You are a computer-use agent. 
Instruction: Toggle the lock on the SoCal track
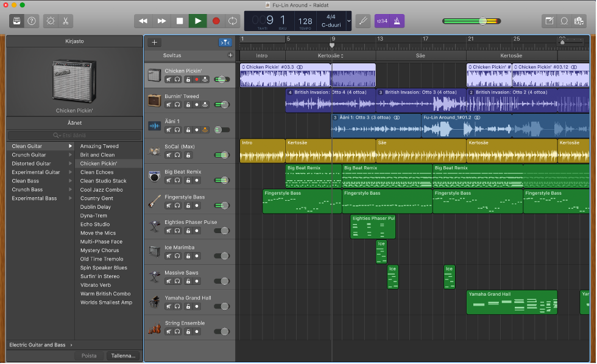click(188, 154)
